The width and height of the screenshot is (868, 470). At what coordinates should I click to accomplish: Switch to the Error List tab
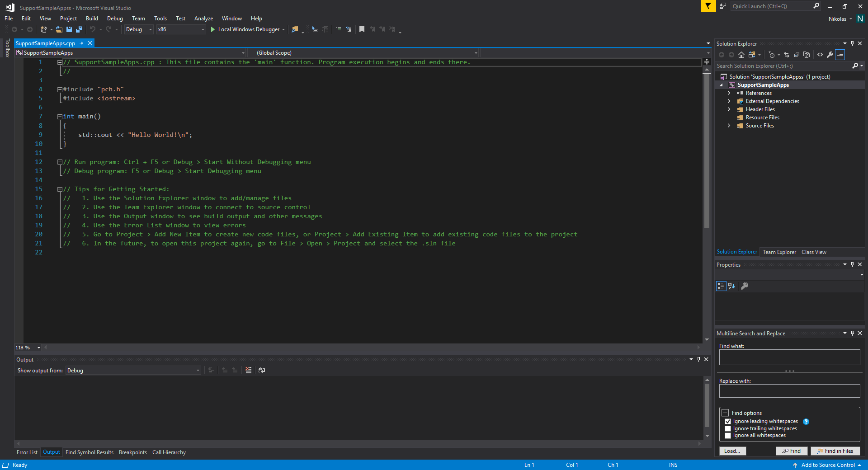27,452
